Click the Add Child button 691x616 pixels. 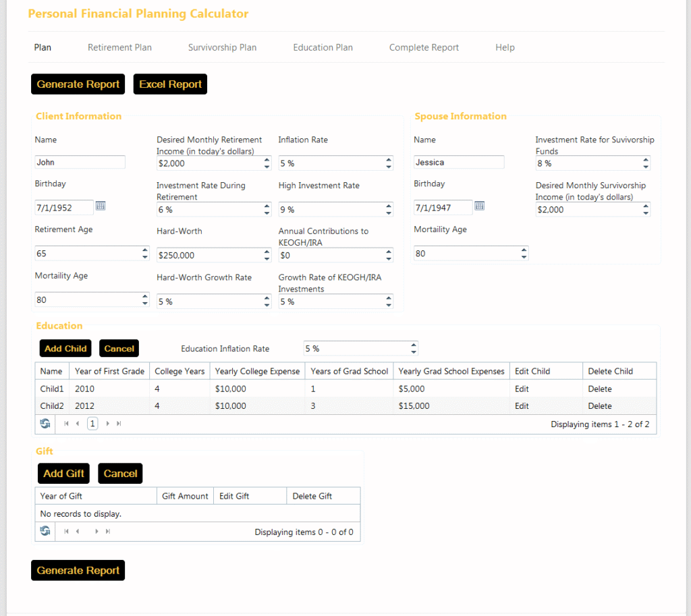coord(65,348)
